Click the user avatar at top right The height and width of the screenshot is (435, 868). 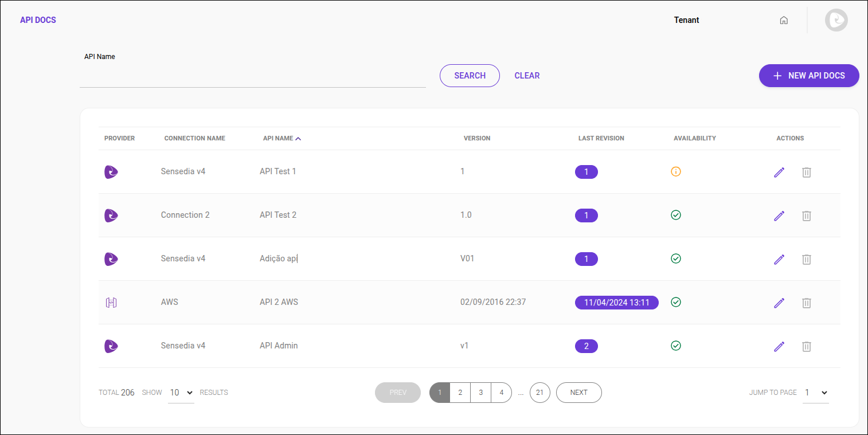[836, 19]
